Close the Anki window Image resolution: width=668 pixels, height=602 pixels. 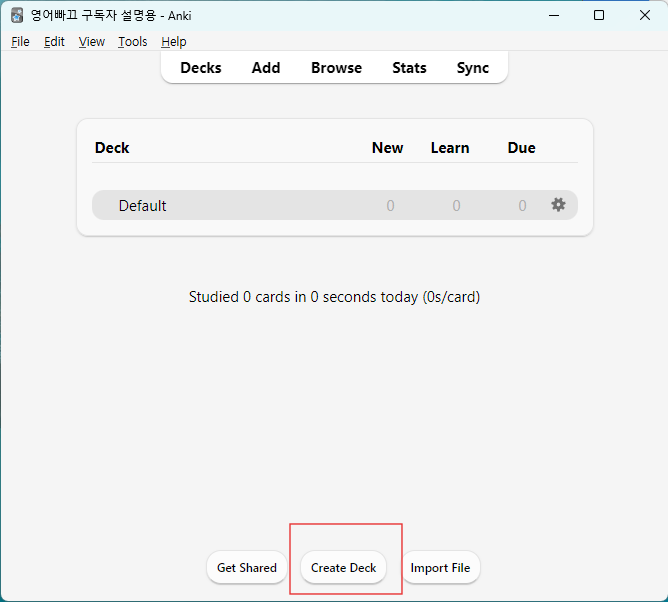pos(645,15)
